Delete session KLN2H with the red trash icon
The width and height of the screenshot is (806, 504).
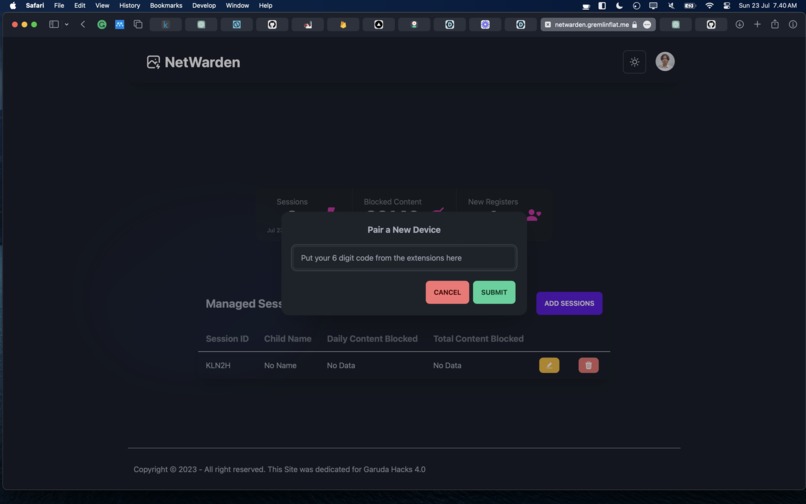(589, 365)
